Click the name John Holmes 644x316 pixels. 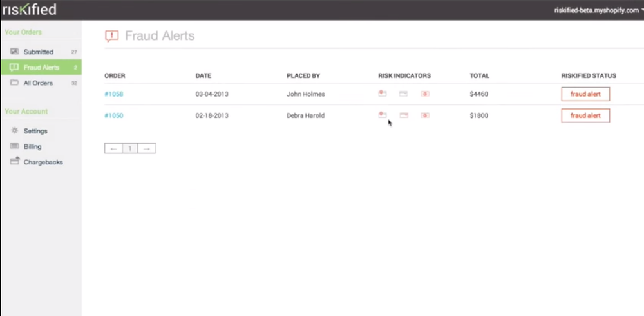(x=305, y=94)
